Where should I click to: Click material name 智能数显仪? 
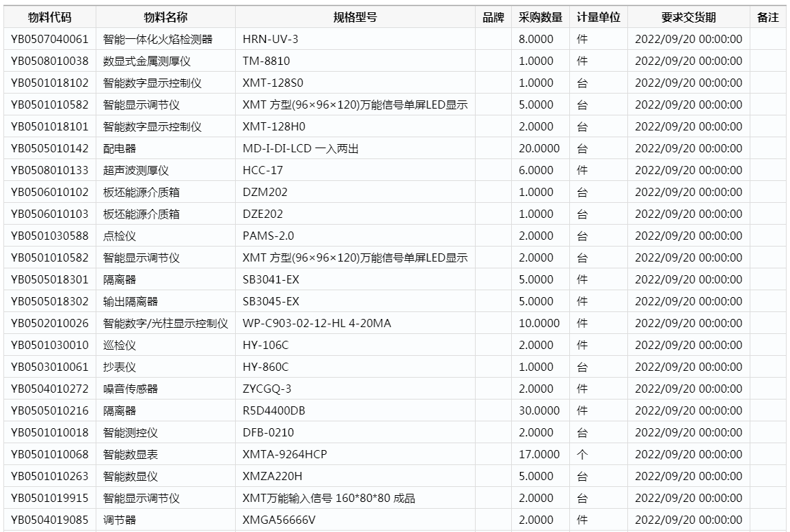coord(131,476)
